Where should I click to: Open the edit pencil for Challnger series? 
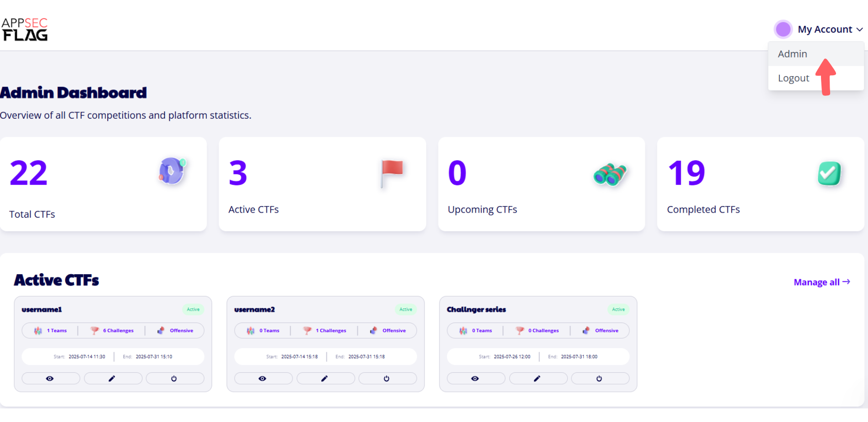coord(538,378)
